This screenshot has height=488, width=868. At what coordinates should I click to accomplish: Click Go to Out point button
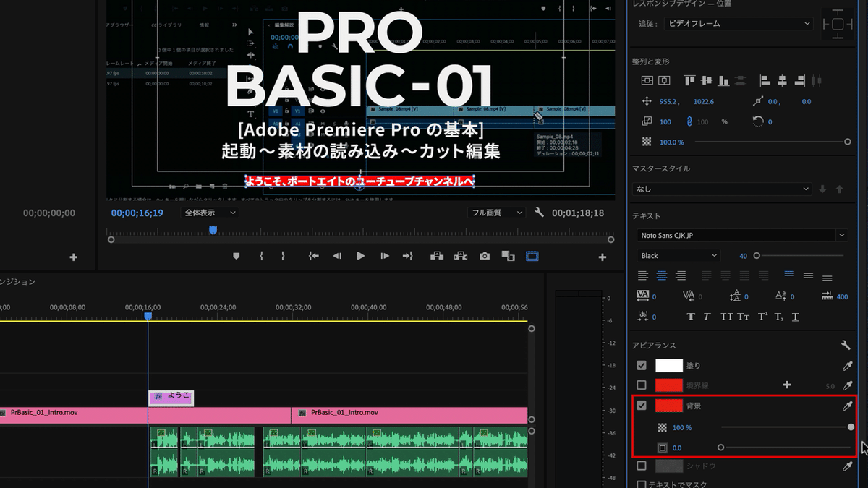click(408, 256)
